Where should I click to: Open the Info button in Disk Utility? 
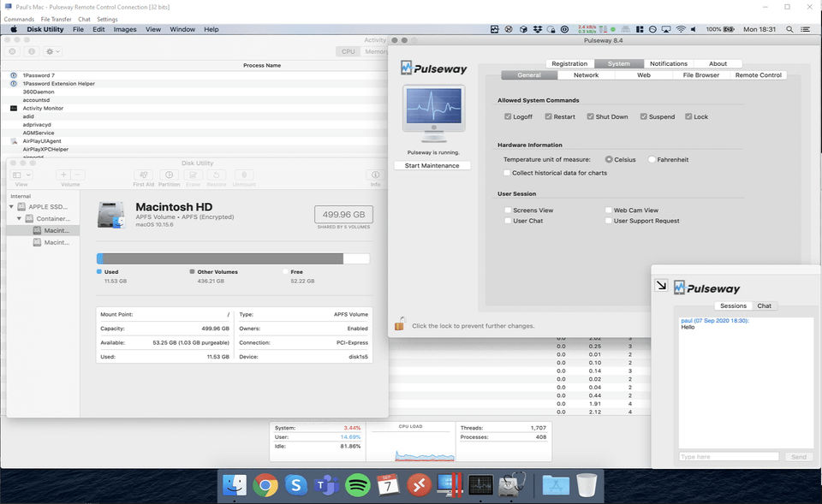(x=375, y=175)
